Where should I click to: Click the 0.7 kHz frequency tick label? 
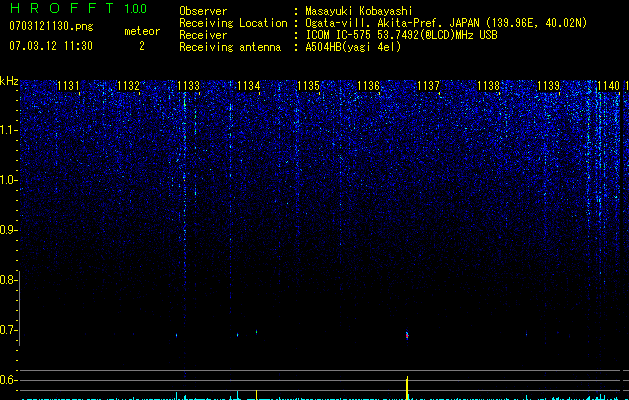9,330
